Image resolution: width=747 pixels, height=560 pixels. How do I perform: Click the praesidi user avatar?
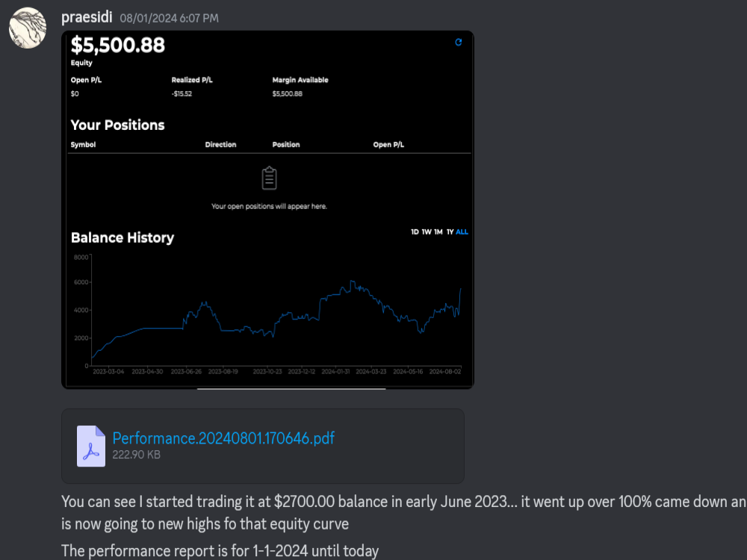[28, 28]
